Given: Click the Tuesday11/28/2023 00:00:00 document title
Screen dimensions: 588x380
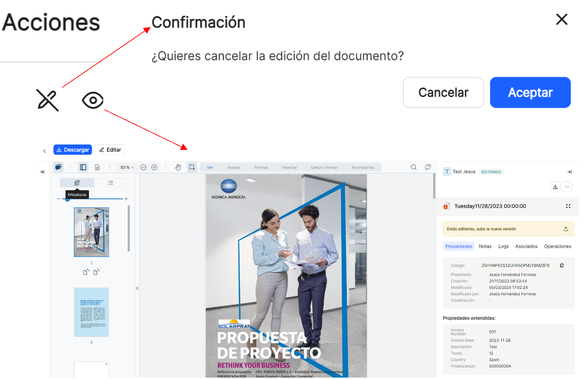Looking at the screenshot, I should pyautogui.click(x=490, y=206).
